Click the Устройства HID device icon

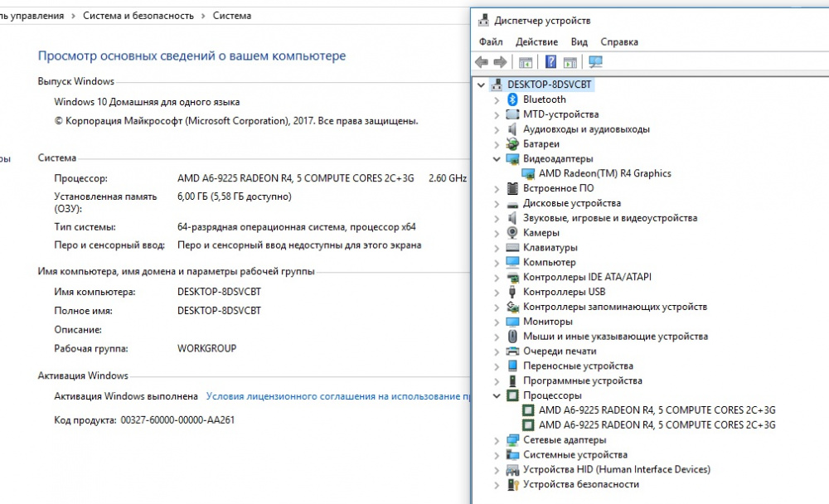pyautogui.click(x=512, y=470)
